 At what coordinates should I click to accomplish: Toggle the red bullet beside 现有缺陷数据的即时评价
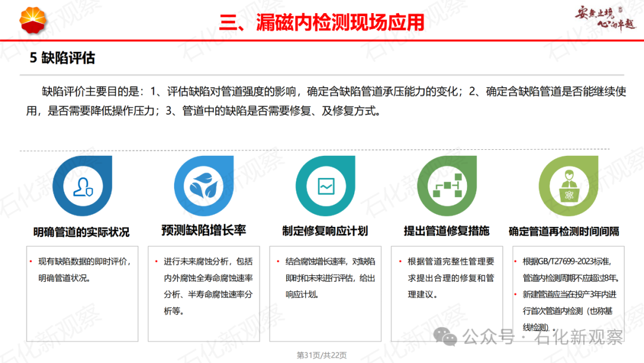pyautogui.click(x=30, y=260)
